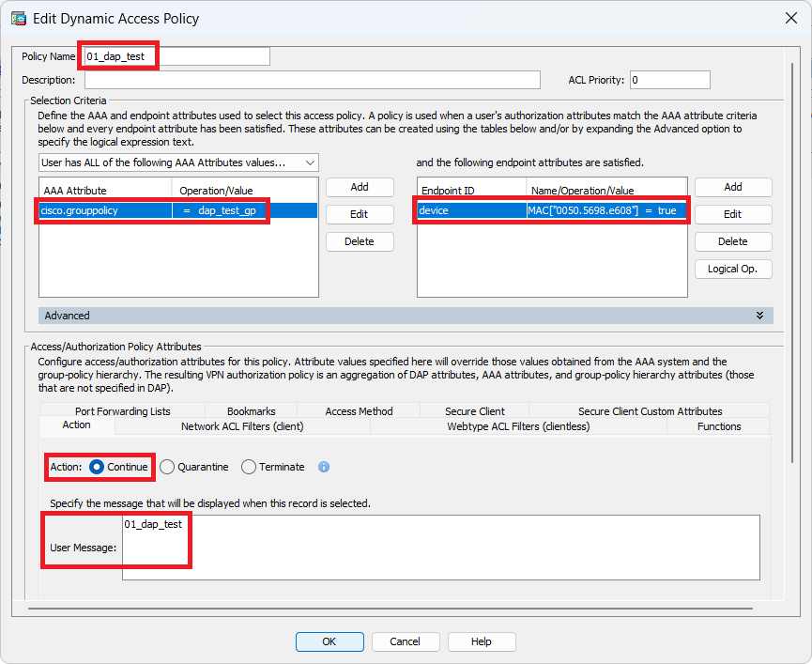Screen dimensions: 812x664
Task: Click the Cancel button
Action: click(406, 641)
